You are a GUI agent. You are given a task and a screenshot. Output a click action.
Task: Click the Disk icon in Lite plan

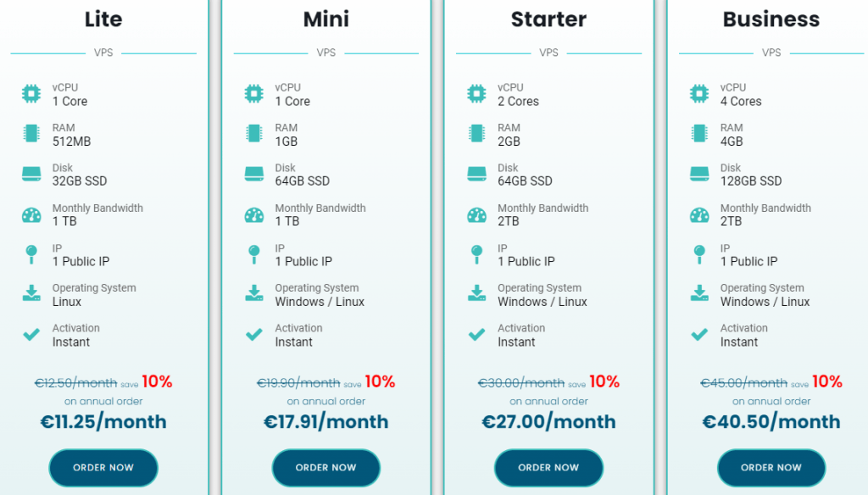click(x=31, y=174)
